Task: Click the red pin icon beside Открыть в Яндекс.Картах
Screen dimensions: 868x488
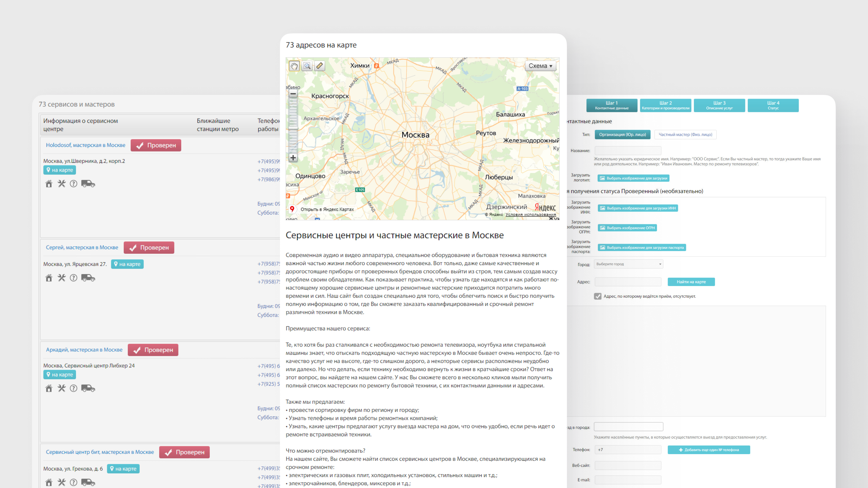Action: [x=292, y=209]
